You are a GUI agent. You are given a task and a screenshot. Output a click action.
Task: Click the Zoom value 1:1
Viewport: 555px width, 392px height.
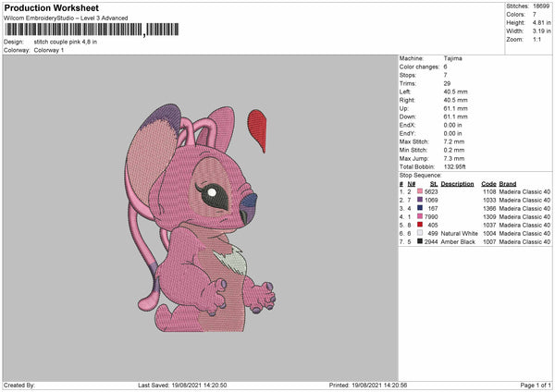536,40
